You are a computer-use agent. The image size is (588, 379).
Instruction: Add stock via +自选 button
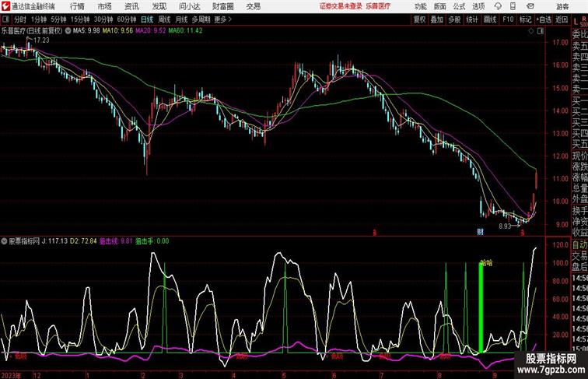[x=544, y=19]
